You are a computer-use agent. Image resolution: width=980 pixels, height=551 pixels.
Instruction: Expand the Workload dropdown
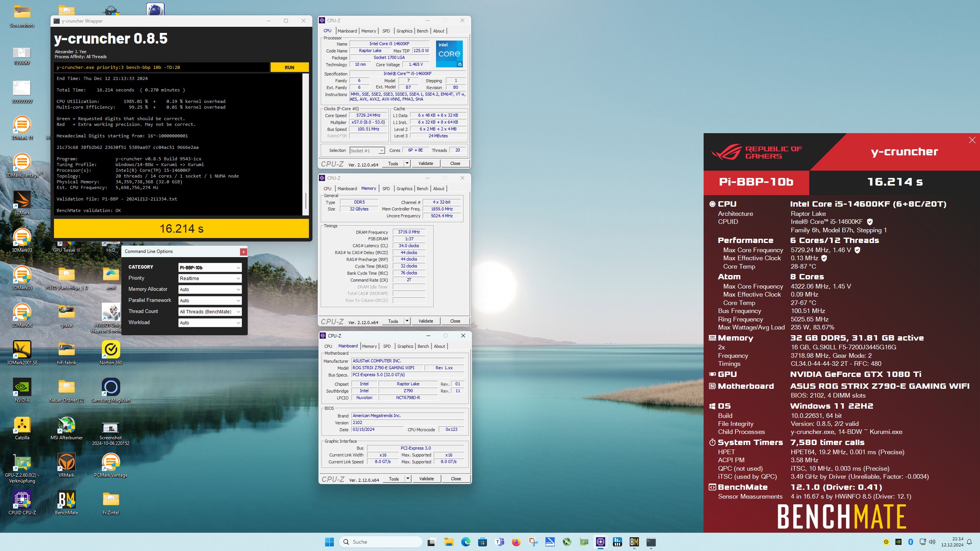coord(210,323)
